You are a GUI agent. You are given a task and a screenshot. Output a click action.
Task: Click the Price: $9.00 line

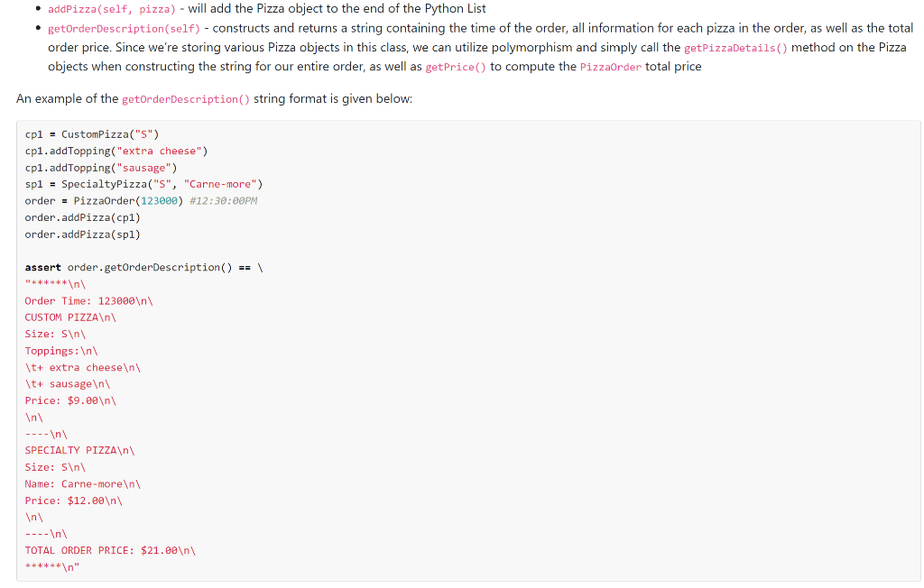click(x=70, y=400)
